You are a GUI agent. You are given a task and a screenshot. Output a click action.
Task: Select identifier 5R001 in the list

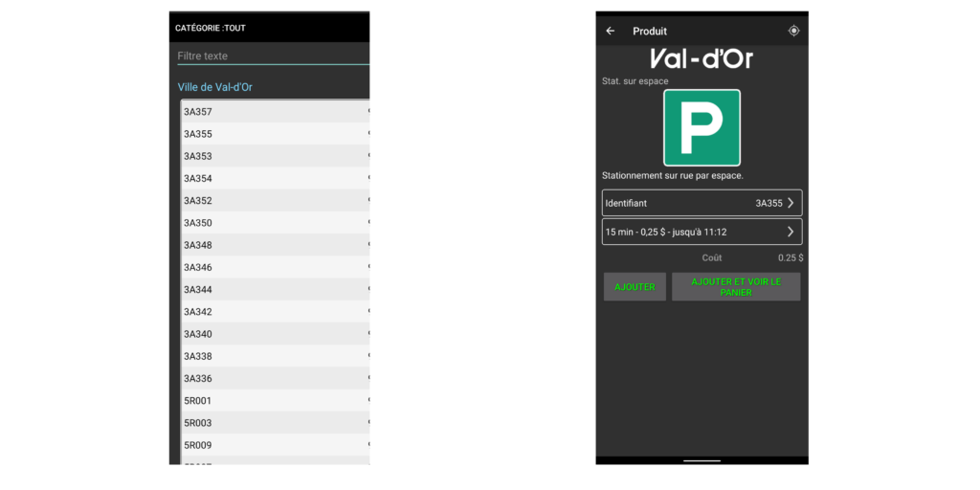point(276,401)
